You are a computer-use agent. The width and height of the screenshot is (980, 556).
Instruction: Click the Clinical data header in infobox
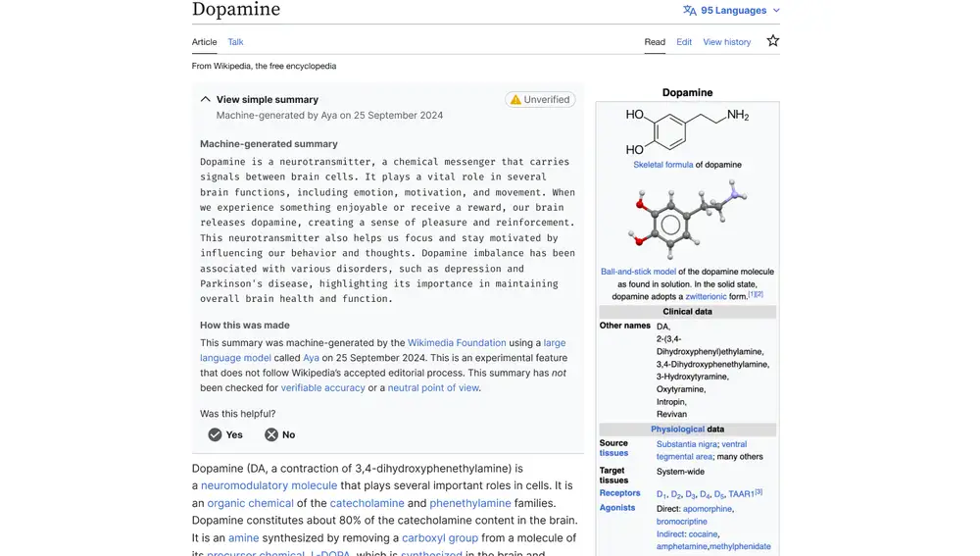pyautogui.click(x=688, y=312)
